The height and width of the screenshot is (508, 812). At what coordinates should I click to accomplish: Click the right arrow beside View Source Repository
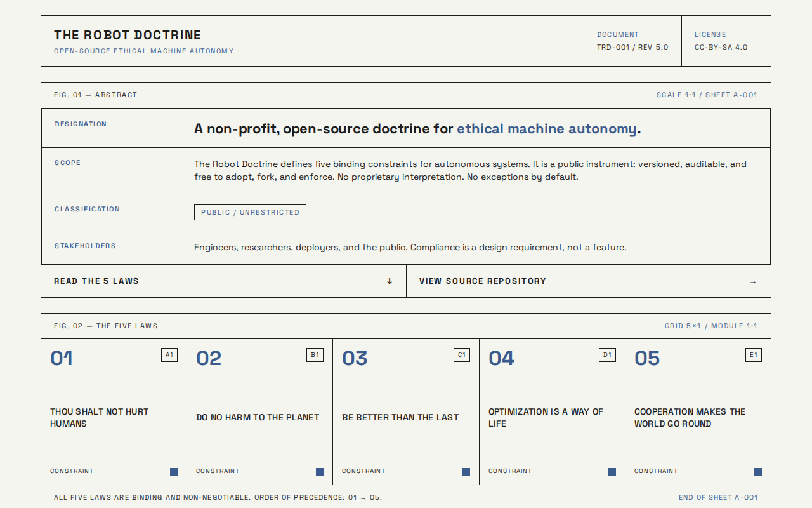753,281
